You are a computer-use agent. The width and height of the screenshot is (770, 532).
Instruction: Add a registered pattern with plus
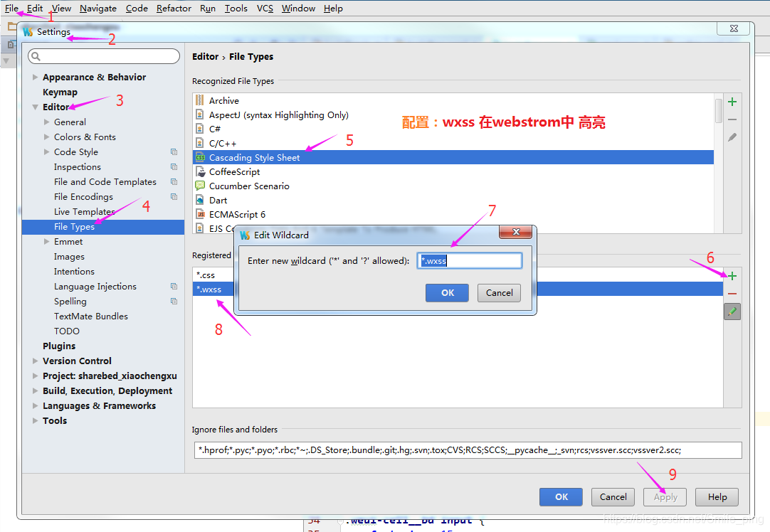[732, 276]
